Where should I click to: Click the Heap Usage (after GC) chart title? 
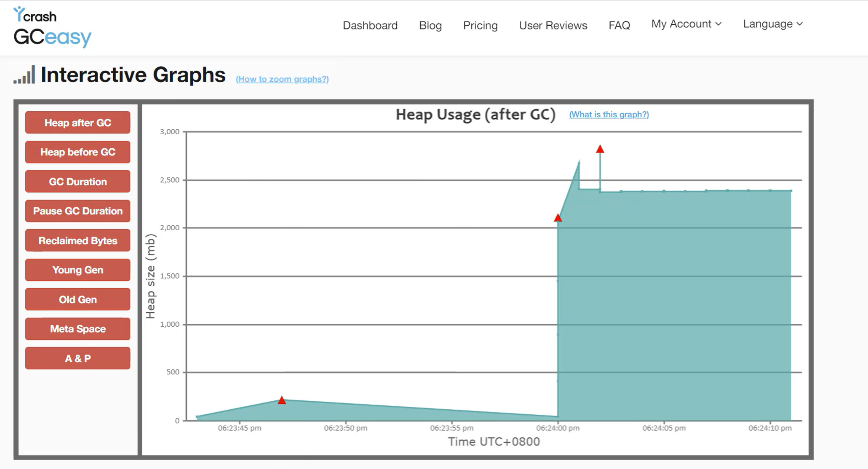[x=475, y=115]
